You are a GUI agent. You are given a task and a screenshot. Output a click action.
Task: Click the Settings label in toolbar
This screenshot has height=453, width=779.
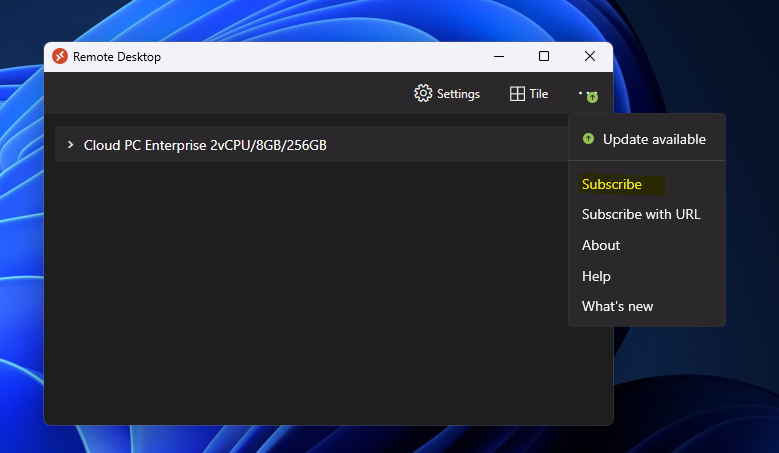click(458, 94)
